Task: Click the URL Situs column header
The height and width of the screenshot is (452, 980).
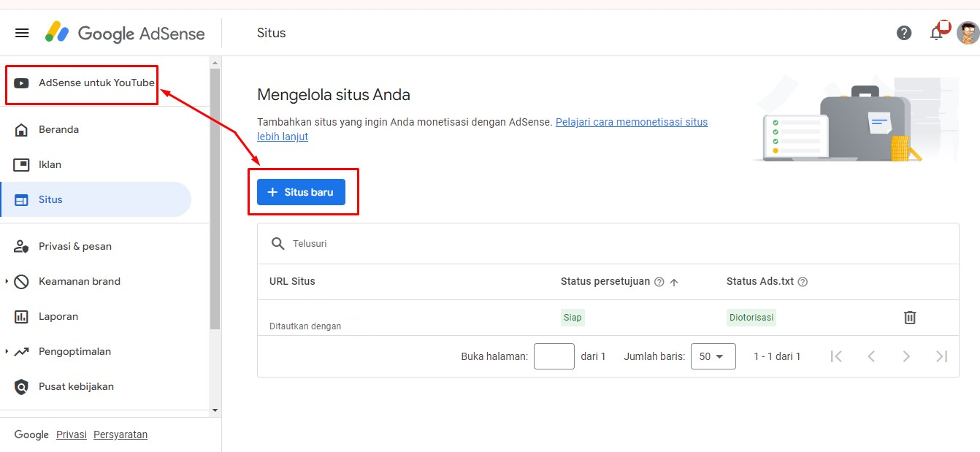Action: pos(292,282)
